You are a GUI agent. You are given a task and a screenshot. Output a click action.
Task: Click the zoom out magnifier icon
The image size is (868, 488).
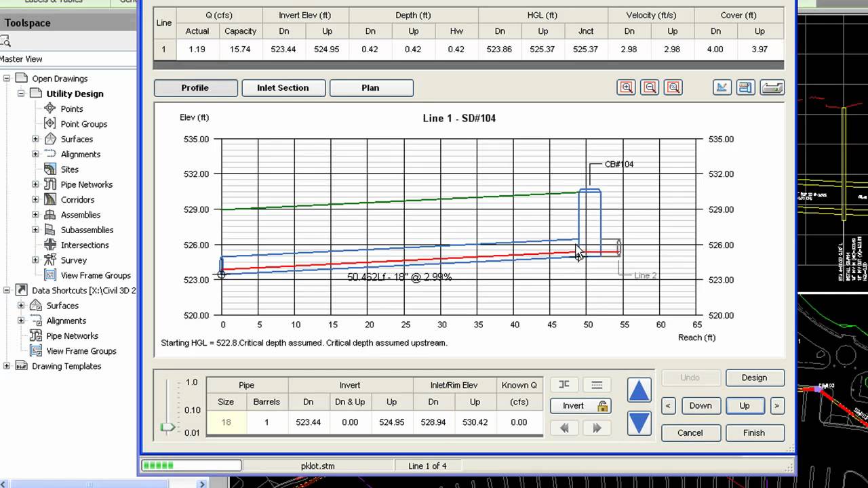click(650, 87)
